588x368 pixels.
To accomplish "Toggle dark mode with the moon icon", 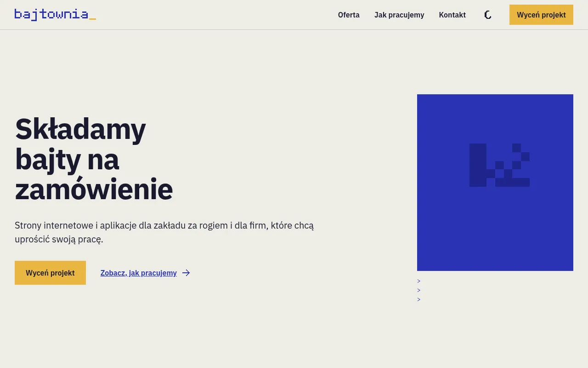I will [488, 15].
